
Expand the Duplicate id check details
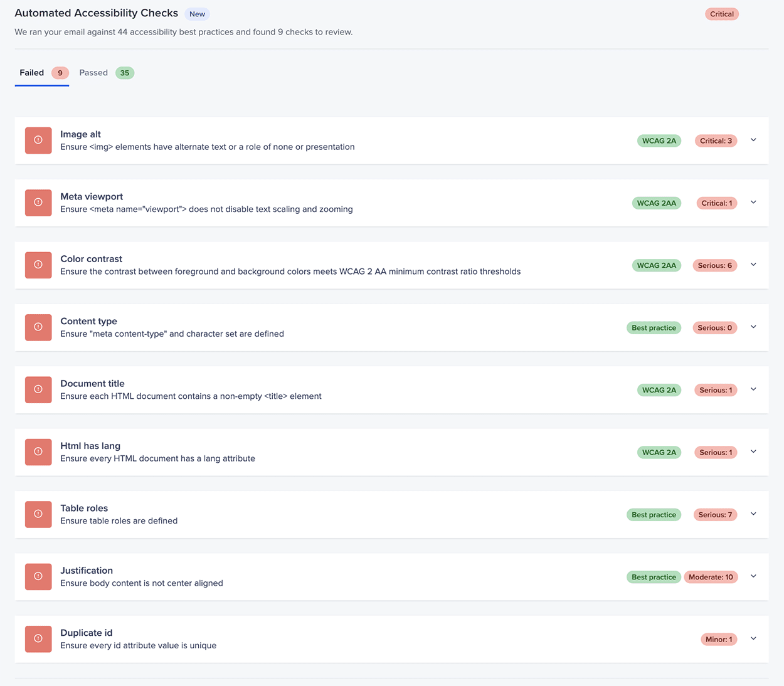tap(753, 638)
